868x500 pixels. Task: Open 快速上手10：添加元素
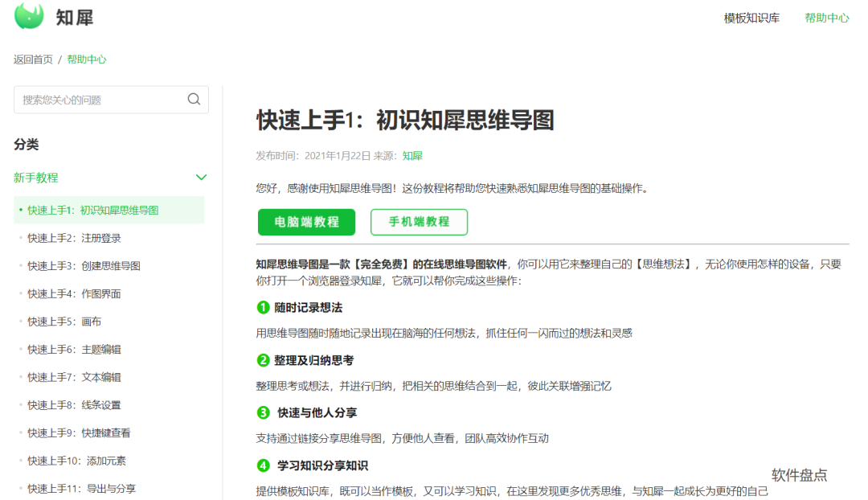click(x=76, y=461)
